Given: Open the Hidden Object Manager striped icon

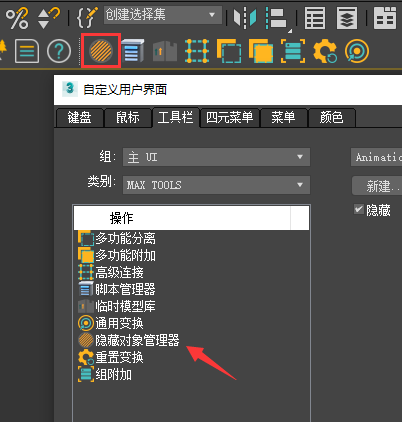Looking at the screenshot, I should [x=101, y=51].
